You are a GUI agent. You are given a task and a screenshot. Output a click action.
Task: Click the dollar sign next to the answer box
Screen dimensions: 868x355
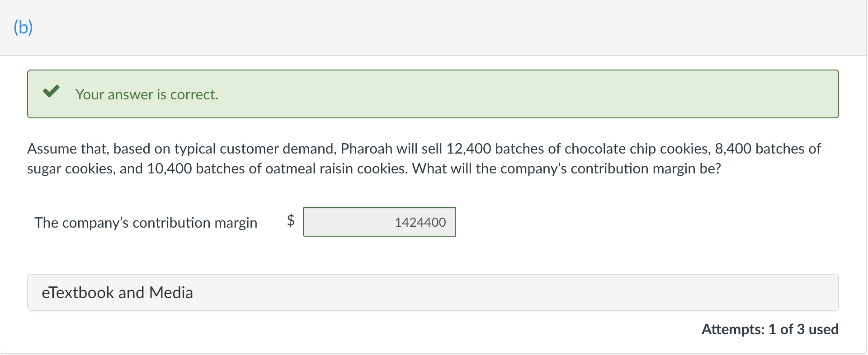point(291,220)
